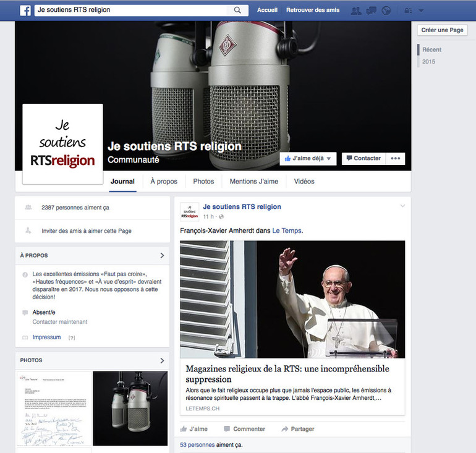Click the Absent/e messaging status
Viewport: 476px width, 453px height.
(x=44, y=312)
